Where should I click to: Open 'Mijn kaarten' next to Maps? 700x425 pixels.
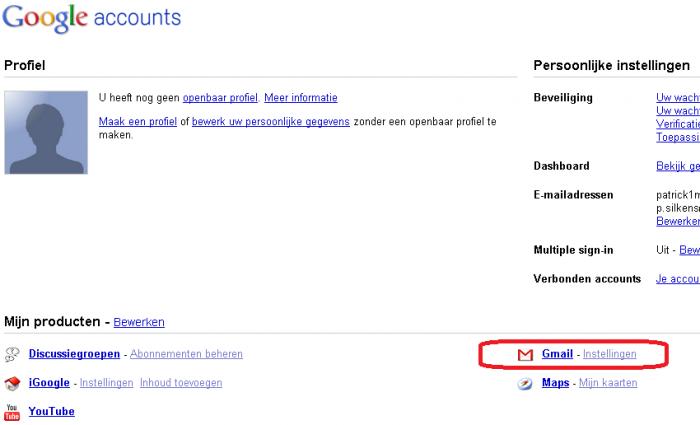(607, 382)
